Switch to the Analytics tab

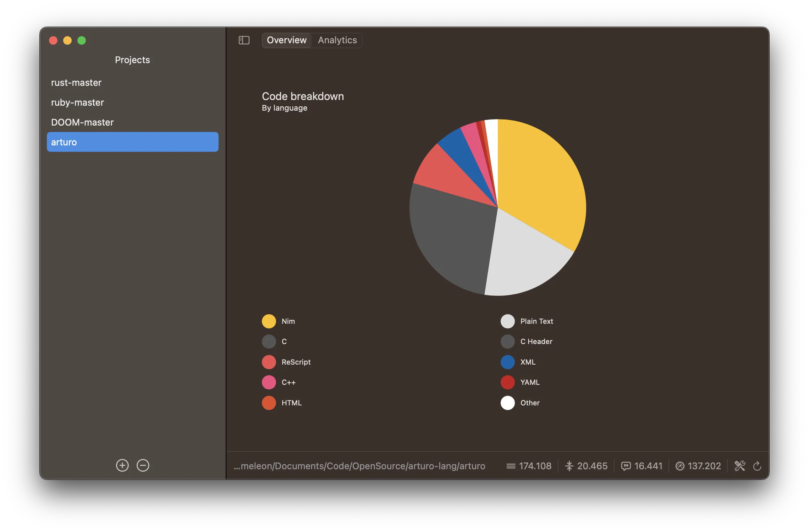(x=337, y=40)
